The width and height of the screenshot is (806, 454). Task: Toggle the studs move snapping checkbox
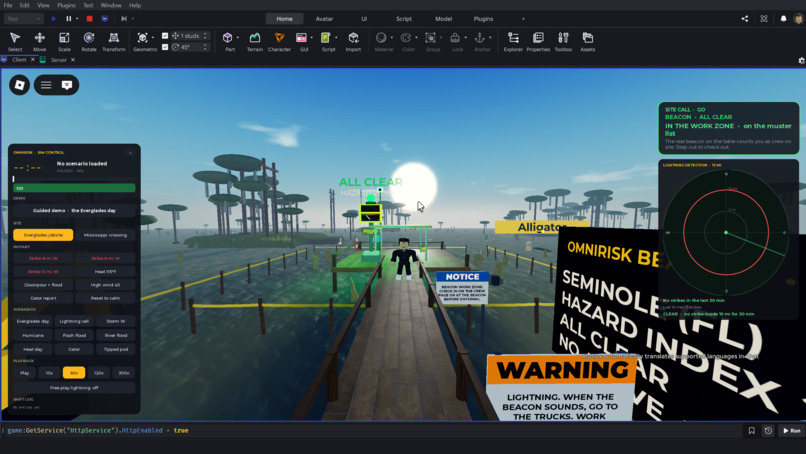click(165, 35)
